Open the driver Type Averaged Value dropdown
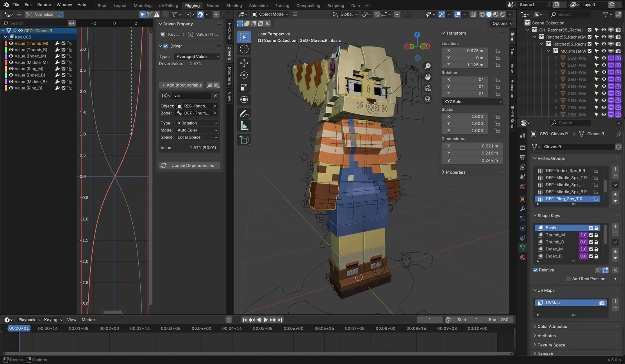 pos(197,57)
